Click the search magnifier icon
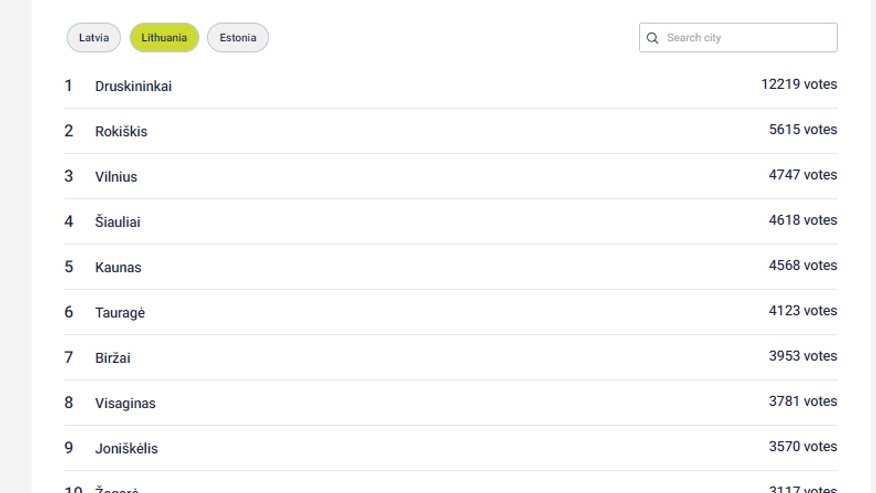Viewport: 876px width, 493px height. (653, 38)
